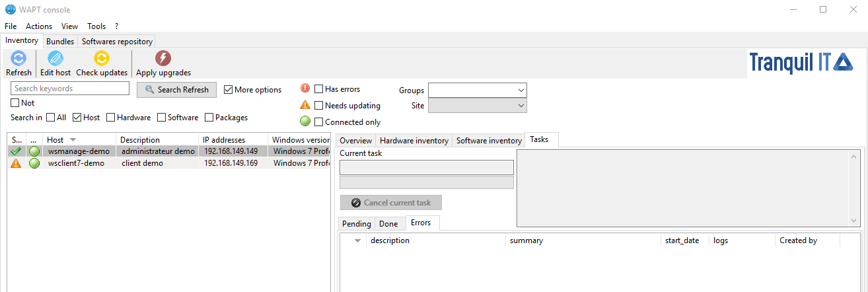868x292 pixels.
Task: Click the orange warning icon of wsclient7-demo
Action: [17, 163]
